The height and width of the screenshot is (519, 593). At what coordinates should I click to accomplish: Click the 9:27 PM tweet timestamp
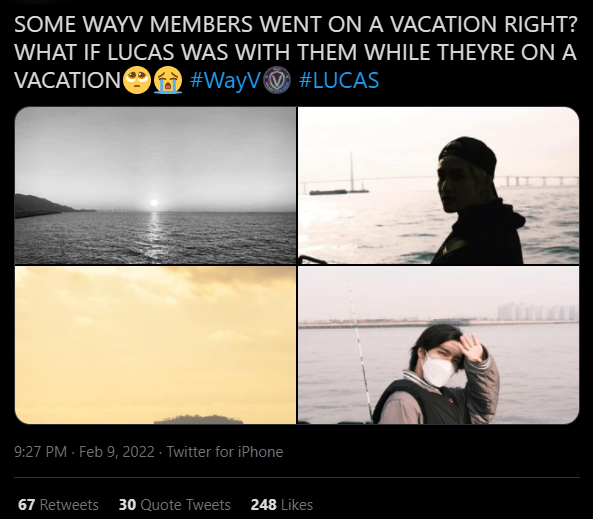click(x=40, y=452)
